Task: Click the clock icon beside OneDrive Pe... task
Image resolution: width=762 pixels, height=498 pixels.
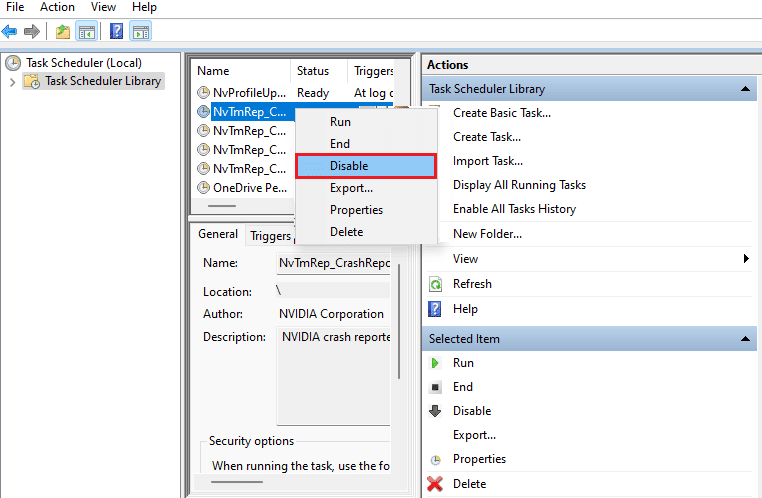Action: pos(203,188)
